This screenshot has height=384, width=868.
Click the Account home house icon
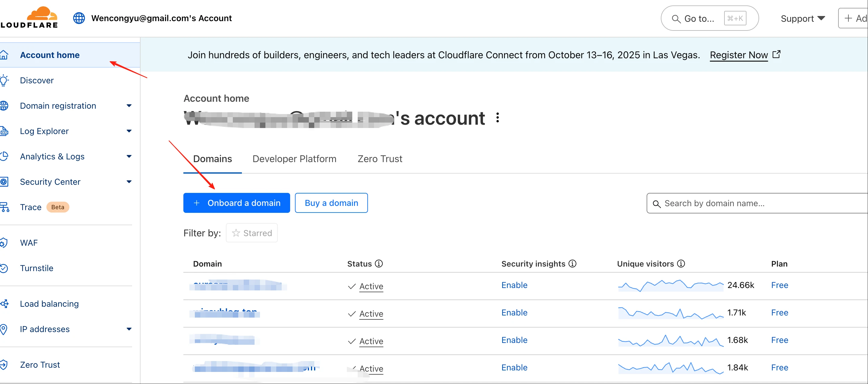4,55
